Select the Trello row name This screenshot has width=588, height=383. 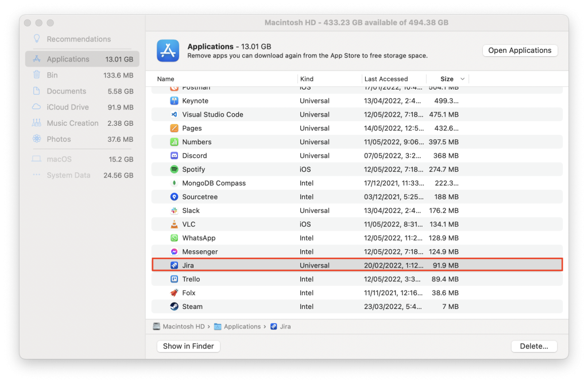pyautogui.click(x=191, y=279)
